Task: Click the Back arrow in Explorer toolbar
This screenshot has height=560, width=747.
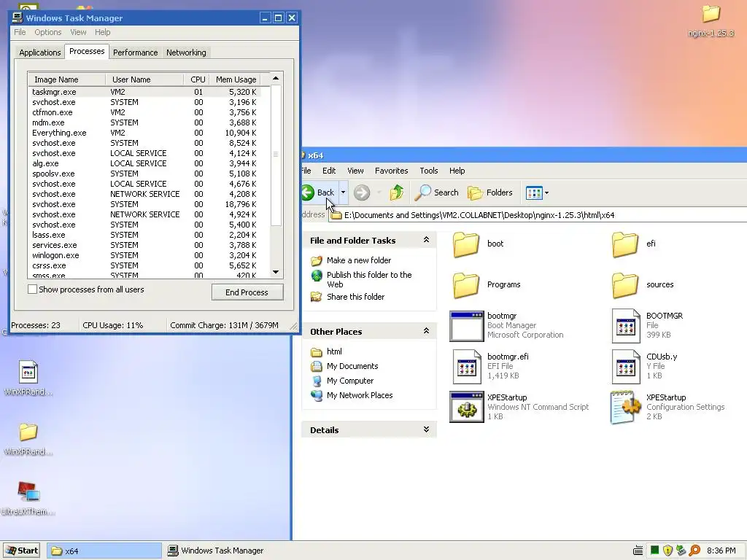Action: tap(308, 192)
